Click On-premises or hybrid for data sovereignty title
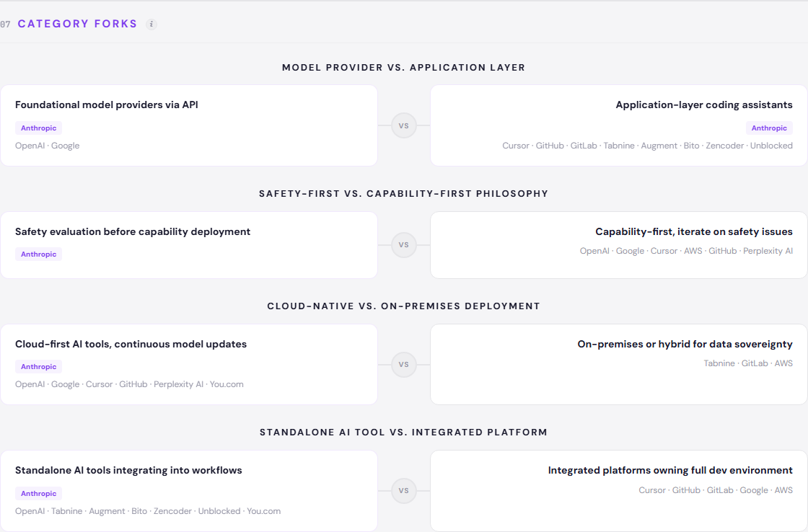The height and width of the screenshot is (532, 808). point(685,345)
